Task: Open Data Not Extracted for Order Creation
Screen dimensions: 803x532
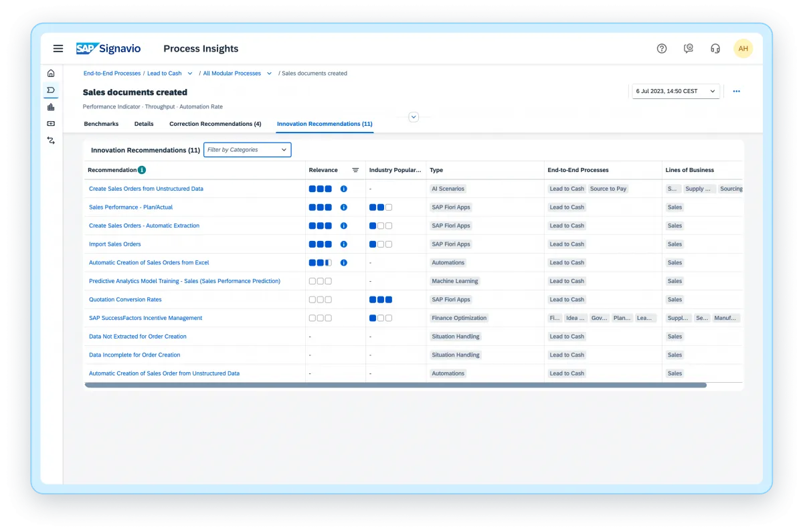Action: pyautogui.click(x=138, y=337)
